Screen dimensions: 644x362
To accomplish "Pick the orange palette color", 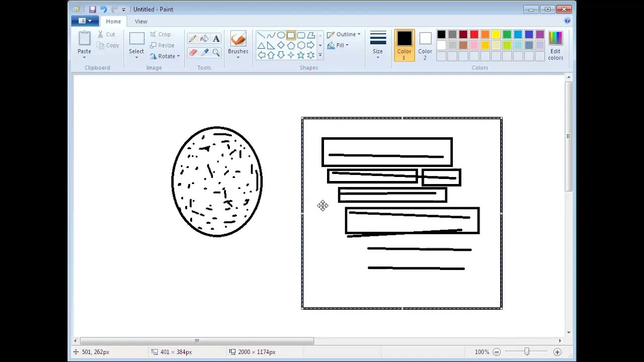I will coord(485,34).
